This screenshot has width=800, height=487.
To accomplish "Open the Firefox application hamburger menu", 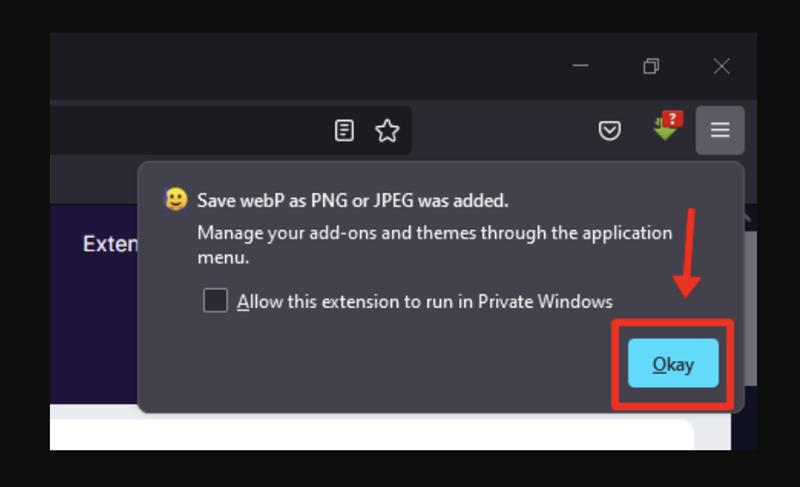I will coord(720,130).
